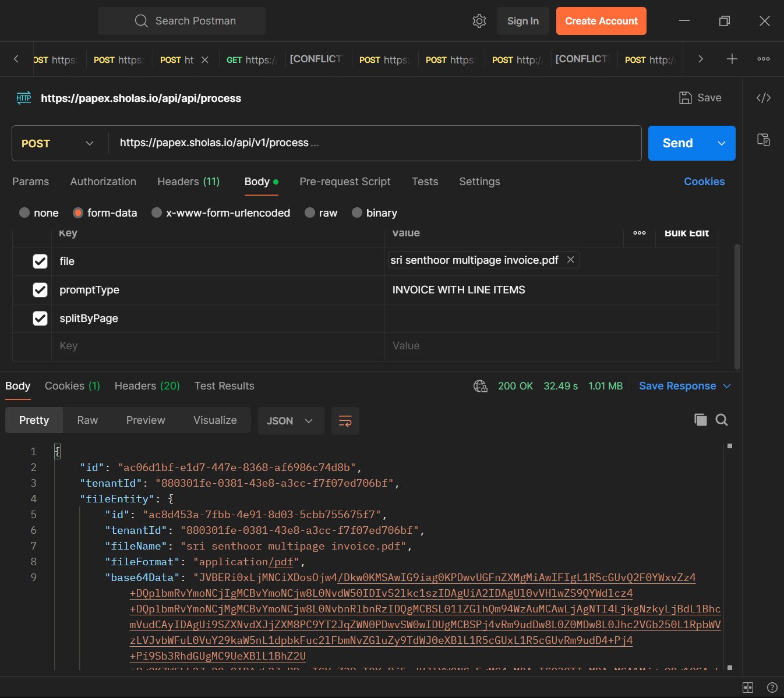This screenshot has height=698, width=784.
Task: Click the Create Account button
Action: (601, 21)
